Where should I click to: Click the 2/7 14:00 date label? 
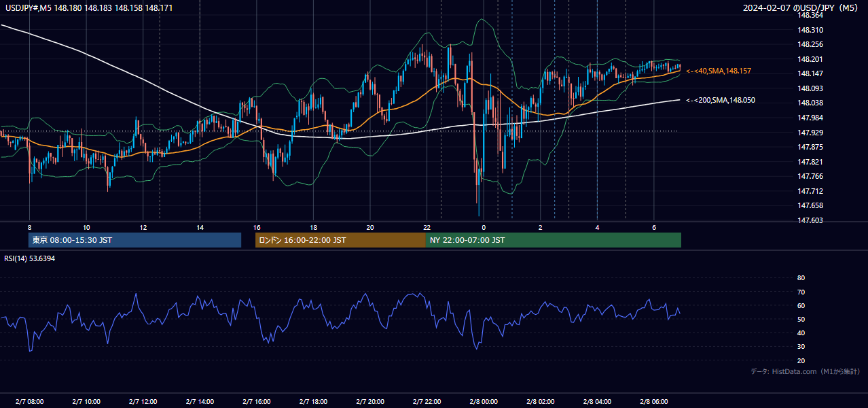pos(200,401)
